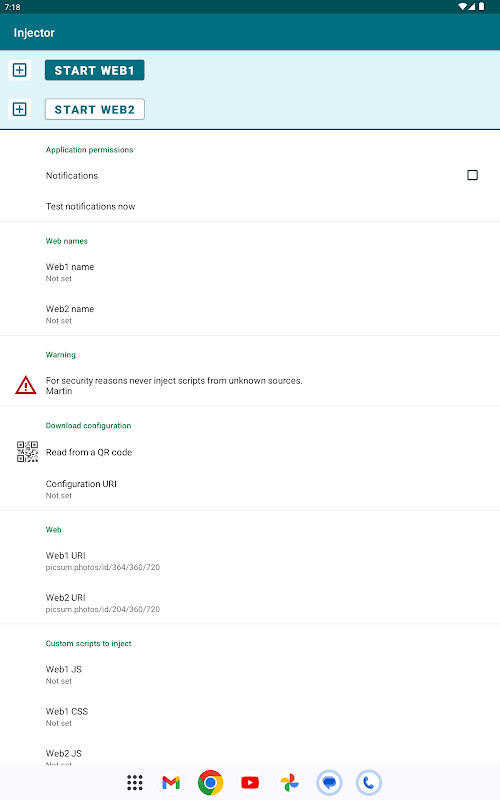Open YouTube from the dock

click(250, 782)
